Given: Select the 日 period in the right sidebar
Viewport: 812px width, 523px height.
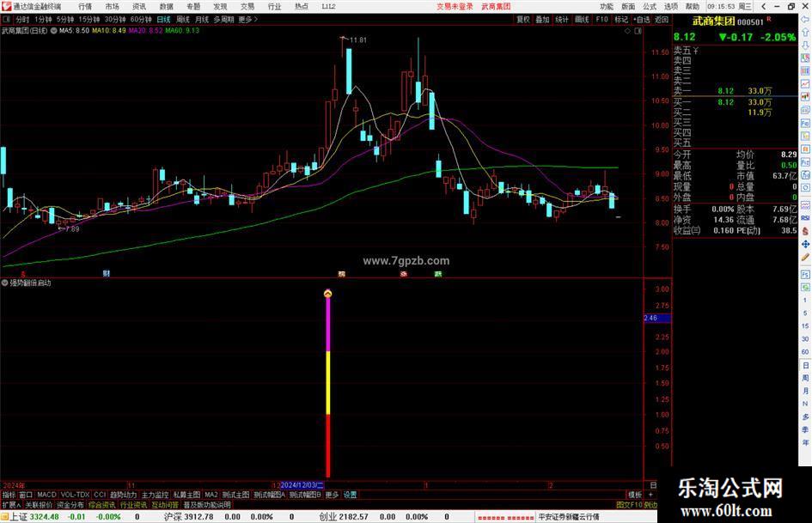Looking at the screenshot, I should coord(805,365).
